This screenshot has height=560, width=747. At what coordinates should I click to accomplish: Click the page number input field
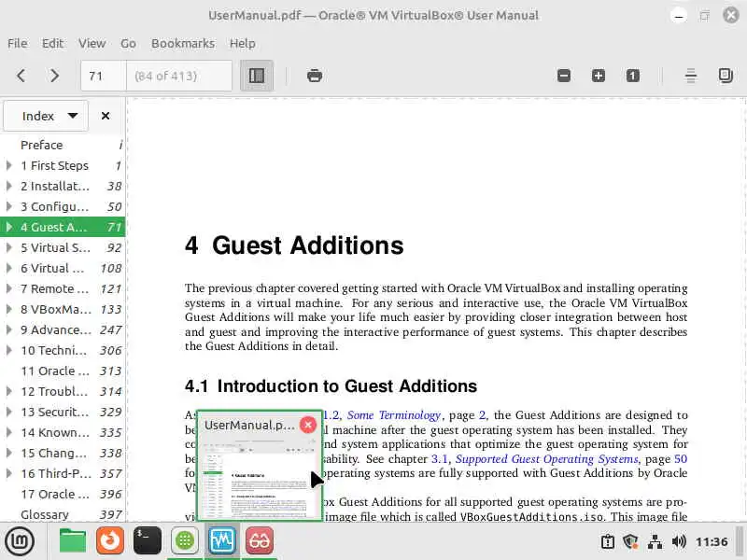(104, 76)
